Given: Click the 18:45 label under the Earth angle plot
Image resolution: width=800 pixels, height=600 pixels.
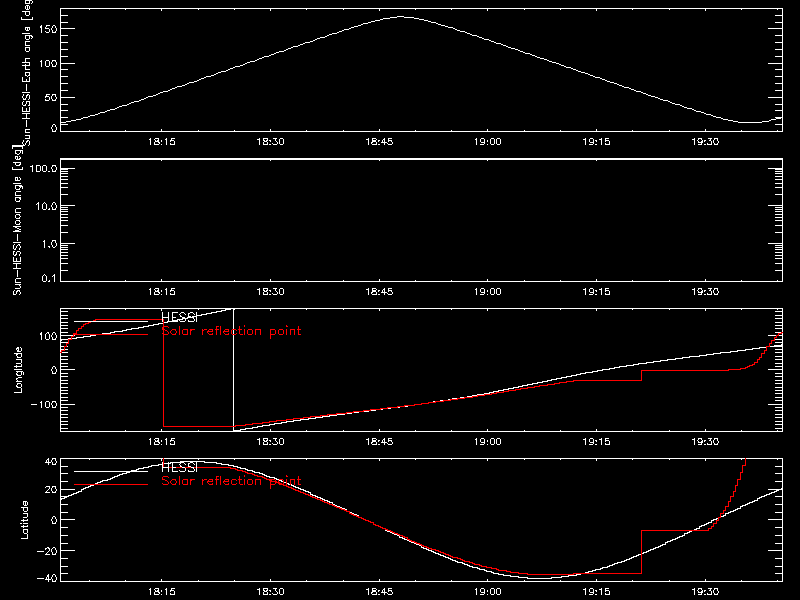Looking at the screenshot, I should 379,141.
